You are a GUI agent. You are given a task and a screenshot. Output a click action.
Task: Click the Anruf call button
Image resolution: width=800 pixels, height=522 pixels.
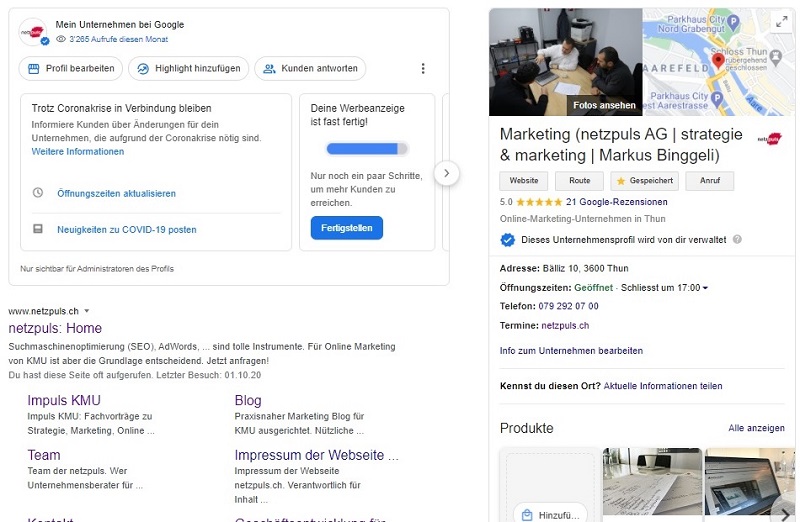click(710, 181)
